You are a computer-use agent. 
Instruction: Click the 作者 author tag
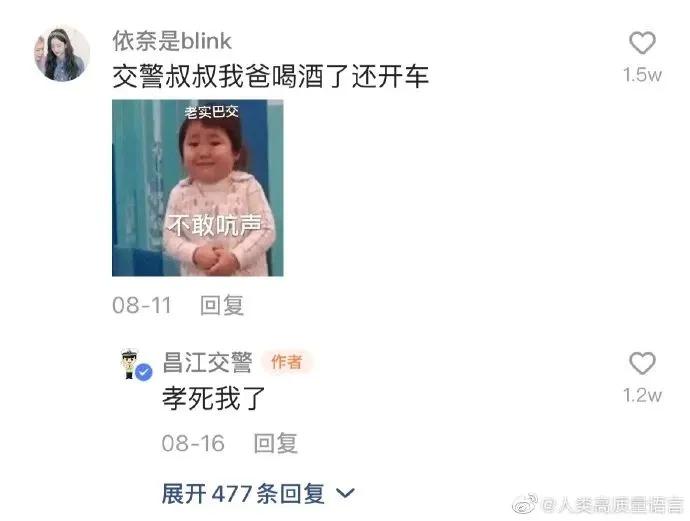click(287, 362)
